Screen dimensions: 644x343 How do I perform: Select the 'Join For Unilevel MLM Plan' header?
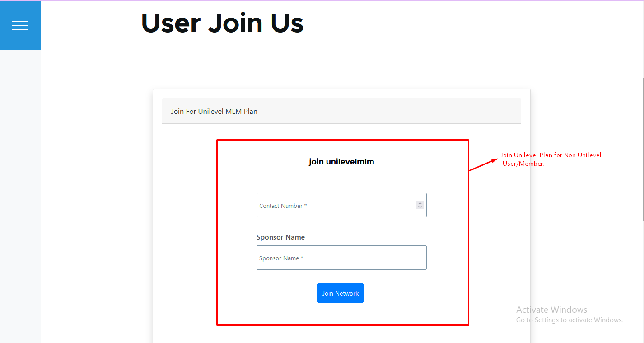point(214,111)
